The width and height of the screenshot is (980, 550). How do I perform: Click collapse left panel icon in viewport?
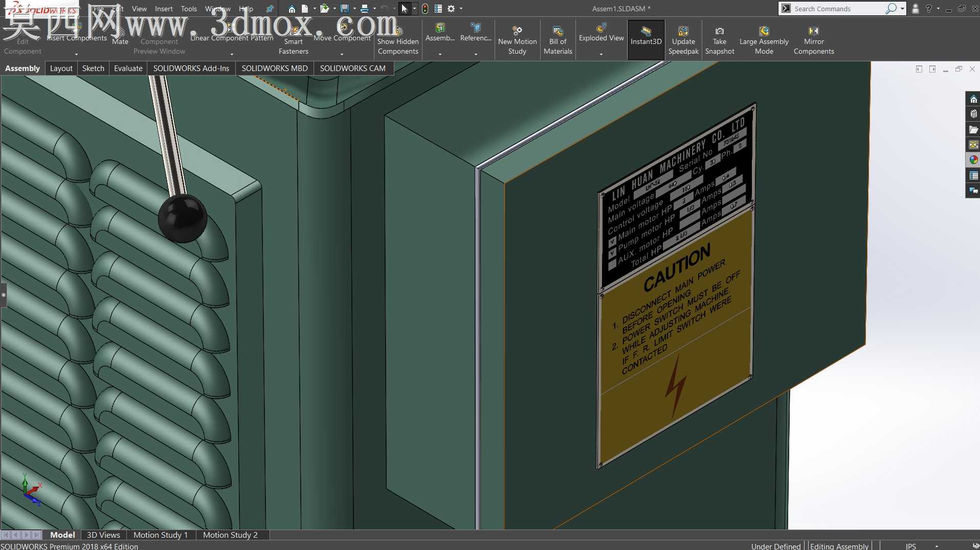click(x=919, y=69)
